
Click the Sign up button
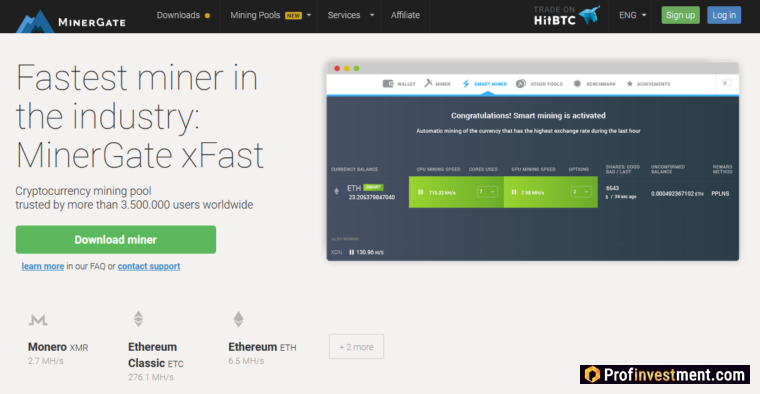click(680, 15)
